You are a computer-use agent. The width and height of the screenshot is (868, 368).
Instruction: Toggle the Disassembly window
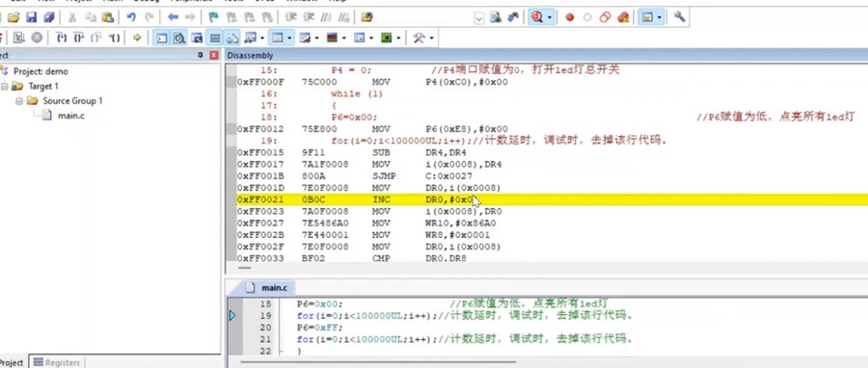coord(178,38)
